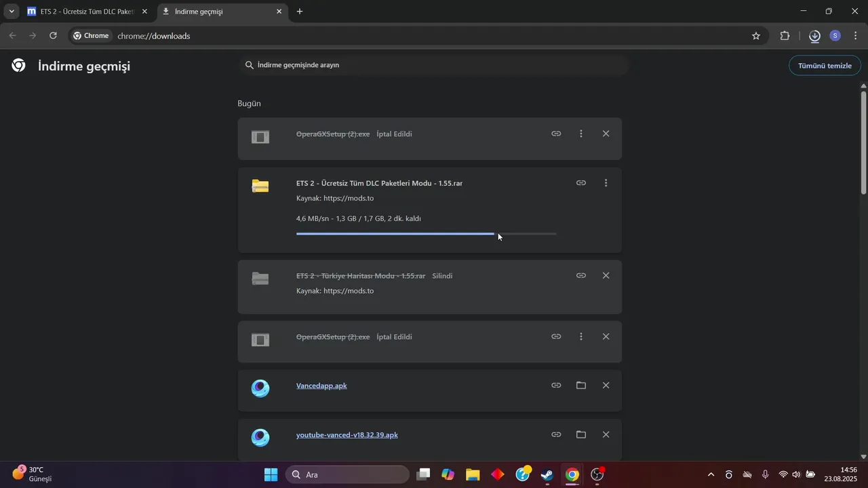Click the download speed and remaining time text
The image size is (868, 488).
click(x=359, y=219)
